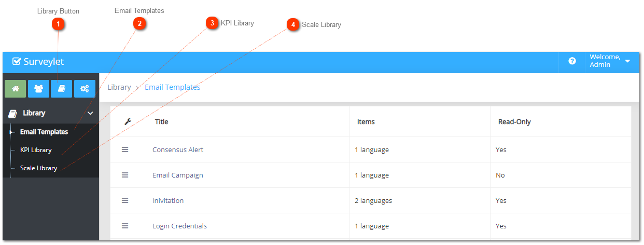Select Email Templates in the sidebar

point(44,132)
